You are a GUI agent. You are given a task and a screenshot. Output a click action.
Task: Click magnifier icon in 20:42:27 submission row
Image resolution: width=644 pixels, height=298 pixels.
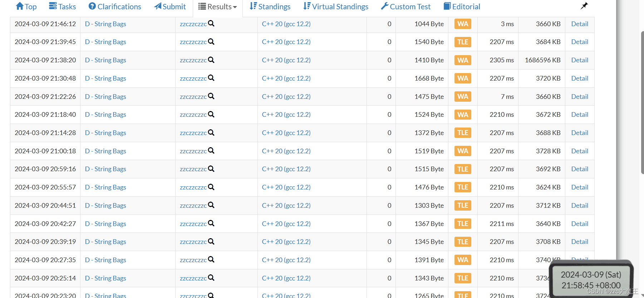[x=211, y=223]
